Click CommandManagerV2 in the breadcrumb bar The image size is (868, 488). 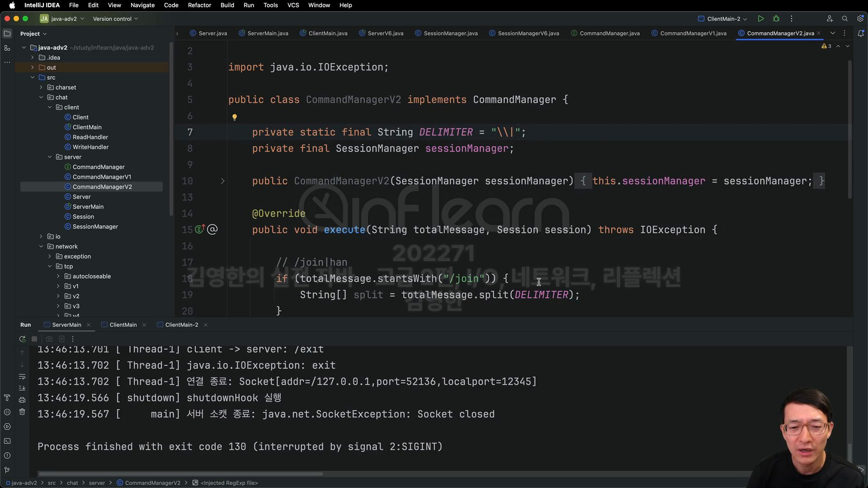148,483
